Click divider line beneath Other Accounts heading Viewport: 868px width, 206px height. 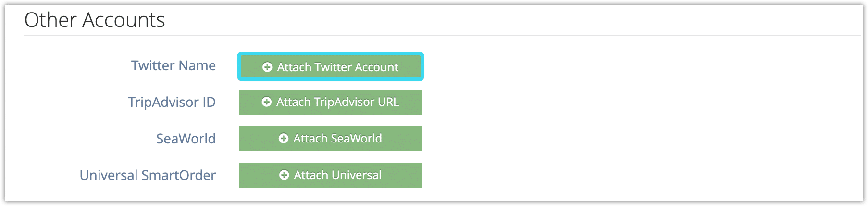(442, 35)
